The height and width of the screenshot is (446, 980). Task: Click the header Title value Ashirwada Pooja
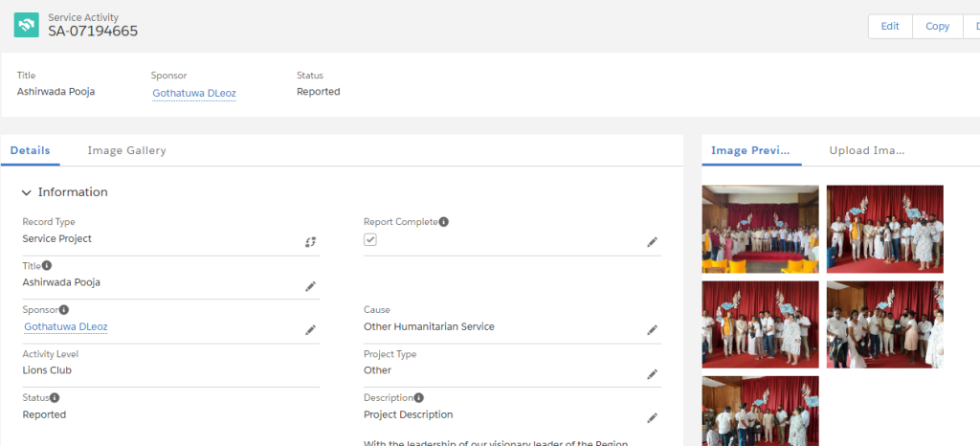(x=56, y=91)
